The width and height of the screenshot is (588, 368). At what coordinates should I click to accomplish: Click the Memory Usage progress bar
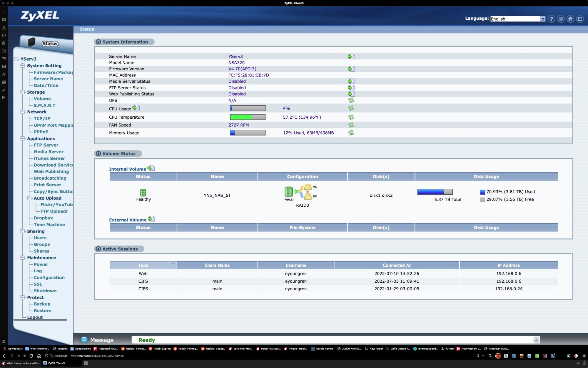(248, 133)
